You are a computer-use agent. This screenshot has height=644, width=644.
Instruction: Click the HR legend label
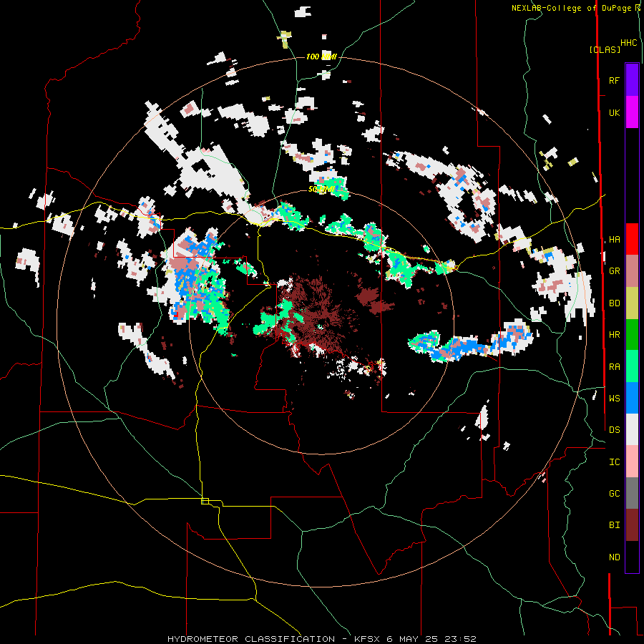pos(614,335)
